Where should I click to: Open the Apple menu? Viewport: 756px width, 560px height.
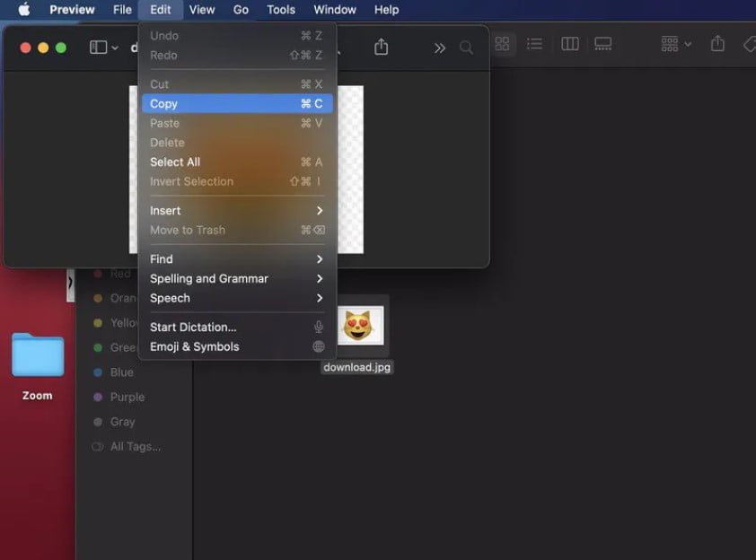tap(24, 10)
